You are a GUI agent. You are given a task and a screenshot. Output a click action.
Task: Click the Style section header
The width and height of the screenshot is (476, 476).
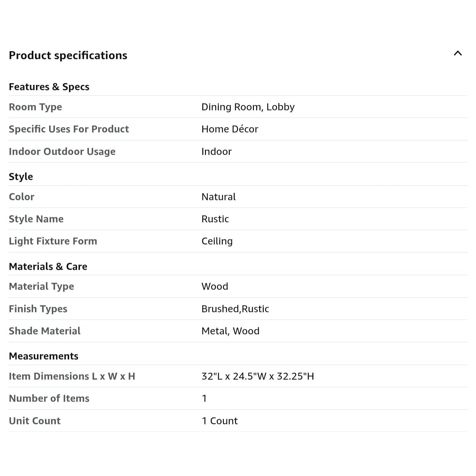pyautogui.click(x=21, y=177)
